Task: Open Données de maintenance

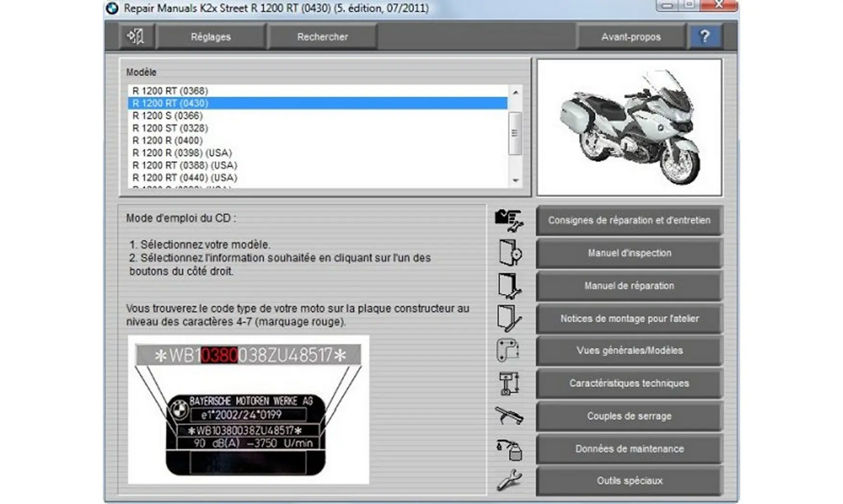Action: pyautogui.click(x=629, y=448)
